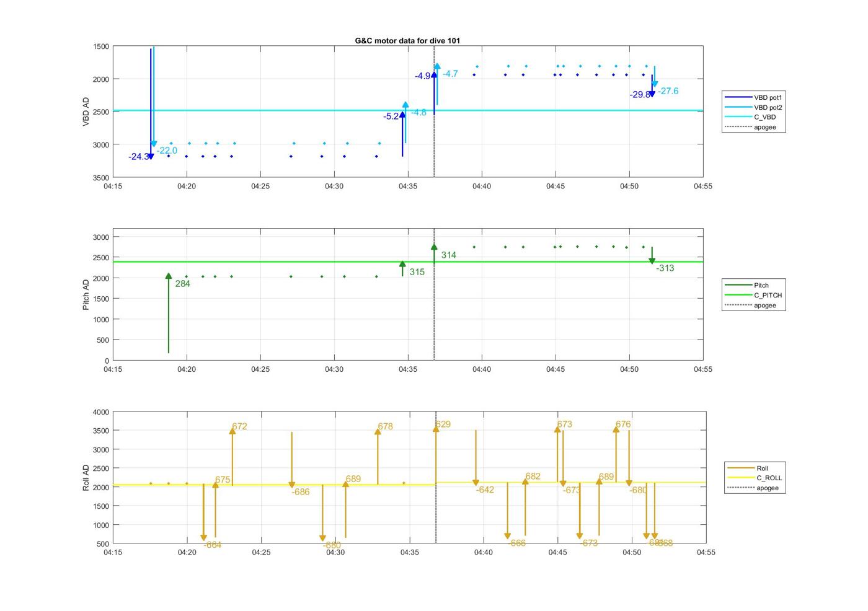Click the '04:55' tick under the Roll plot

(x=706, y=553)
